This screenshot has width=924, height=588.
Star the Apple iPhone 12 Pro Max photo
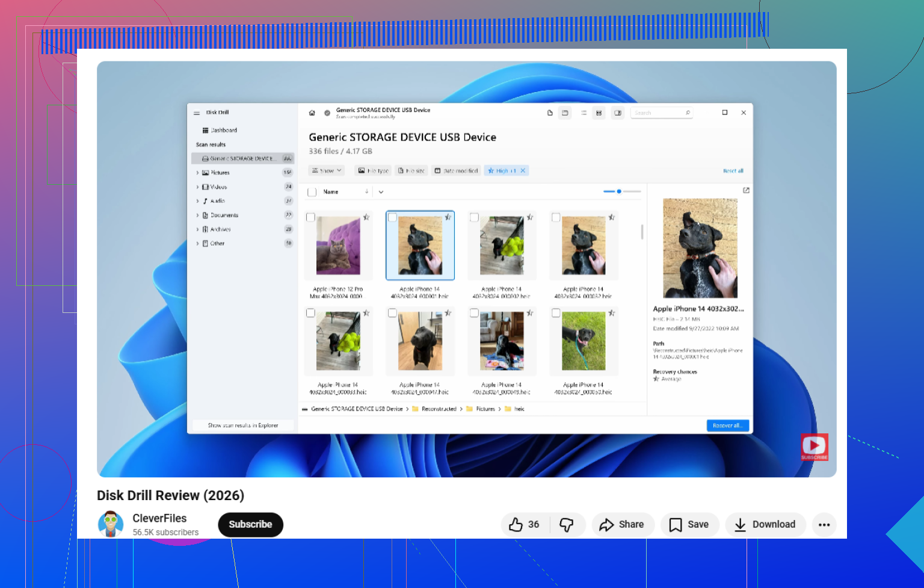coord(366,217)
